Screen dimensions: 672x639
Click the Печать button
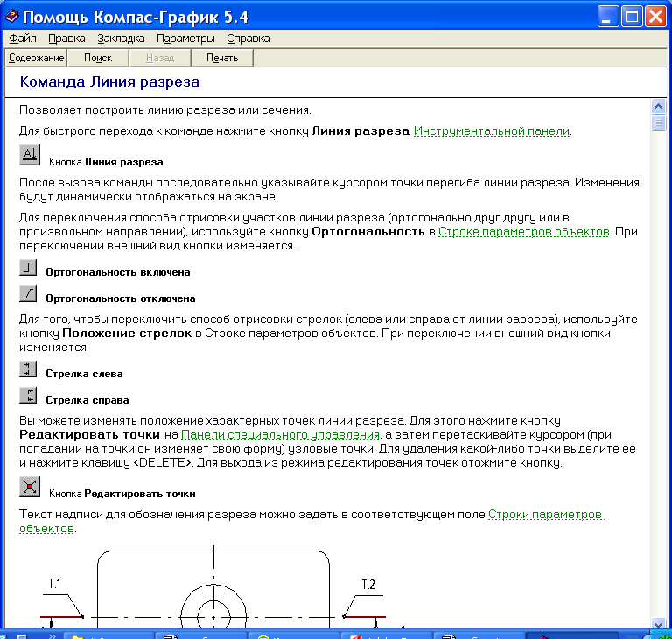[x=222, y=58]
